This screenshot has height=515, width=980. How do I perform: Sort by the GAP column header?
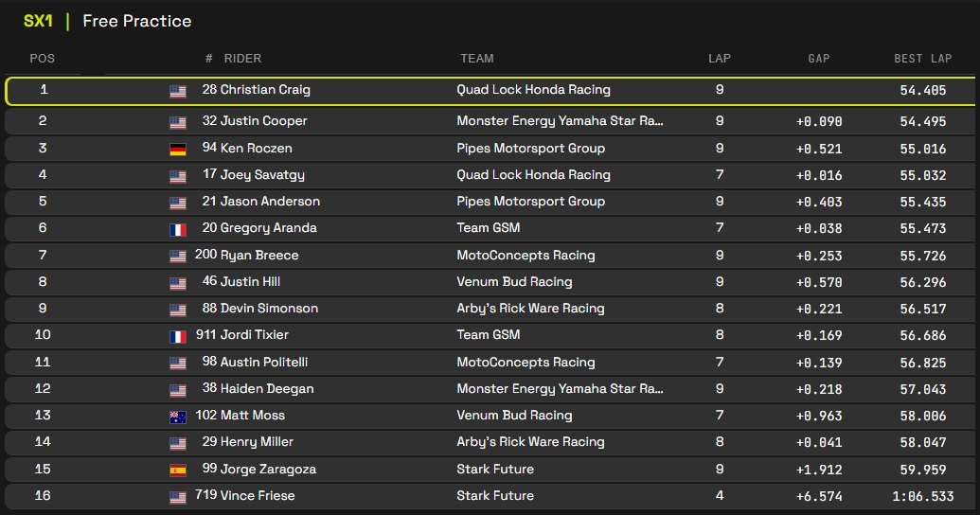(x=819, y=59)
